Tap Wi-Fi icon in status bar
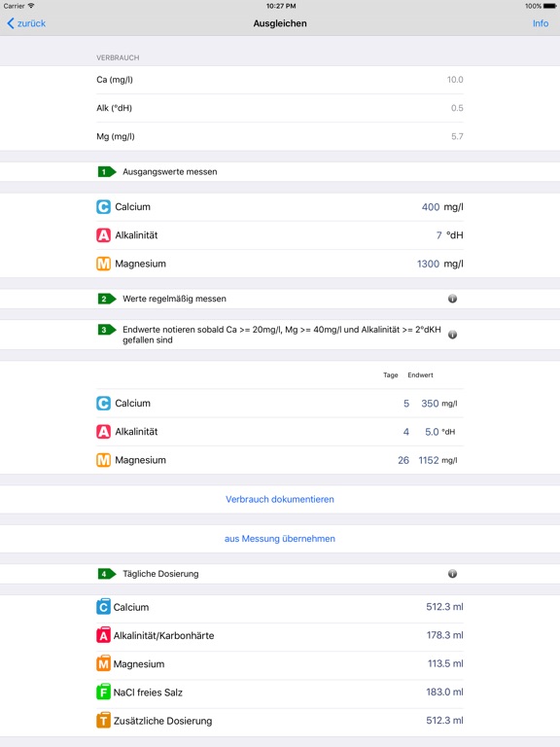Image resolution: width=560 pixels, height=747 pixels. click(31, 6)
